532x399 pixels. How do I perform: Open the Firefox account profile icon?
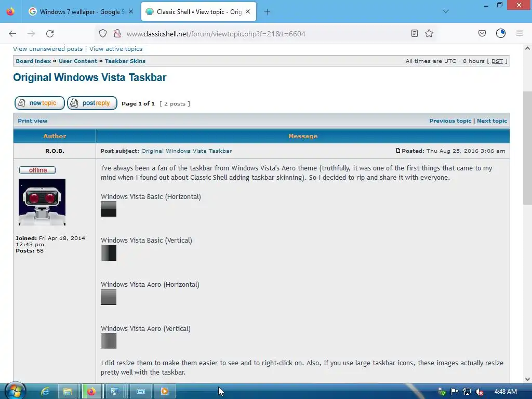(x=501, y=33)
